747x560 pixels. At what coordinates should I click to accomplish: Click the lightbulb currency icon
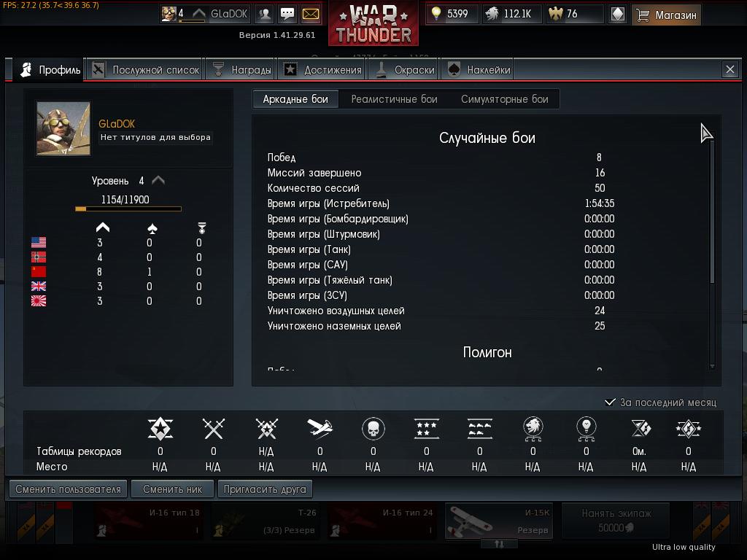click(436, 13)
